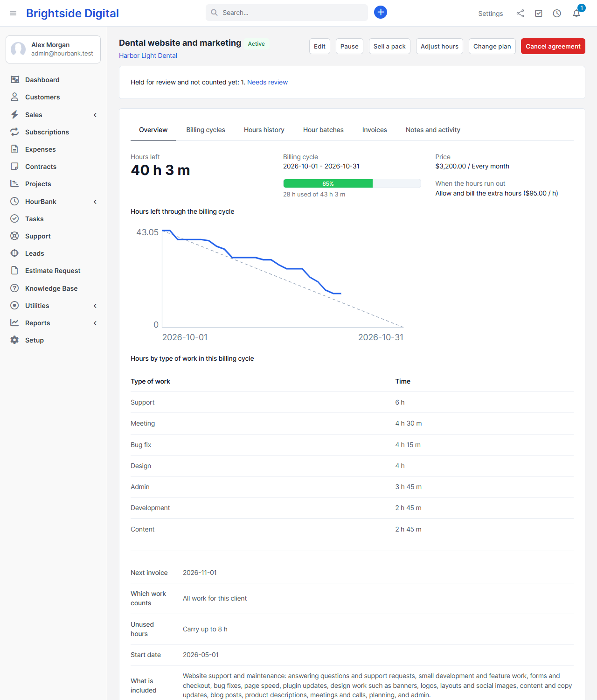Click the Leads target icon
Screen dimensions: 597x700
15,253
